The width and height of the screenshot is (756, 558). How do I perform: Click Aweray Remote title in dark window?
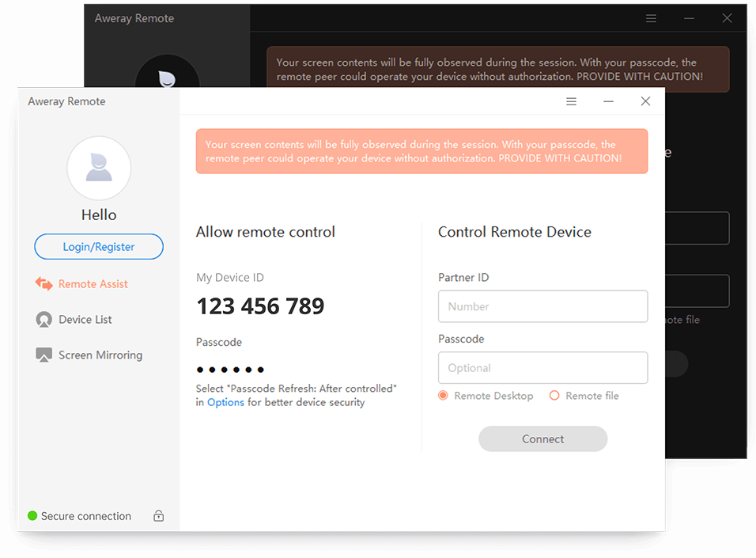(x=134, y=18)
